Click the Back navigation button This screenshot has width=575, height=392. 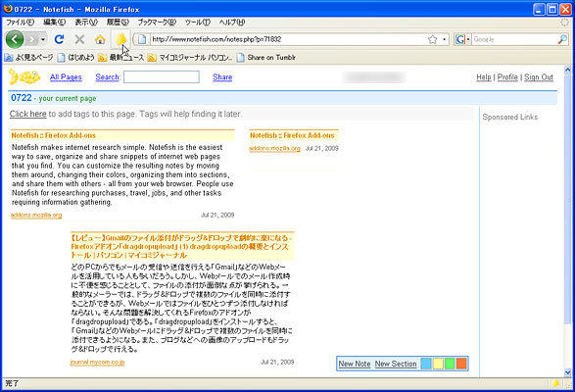coord(15,39)
